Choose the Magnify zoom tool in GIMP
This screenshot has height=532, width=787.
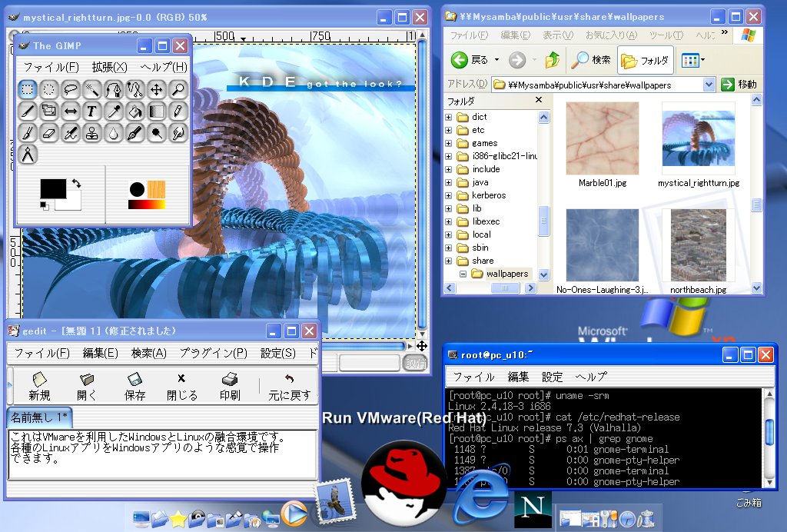[x=178, y=90]
